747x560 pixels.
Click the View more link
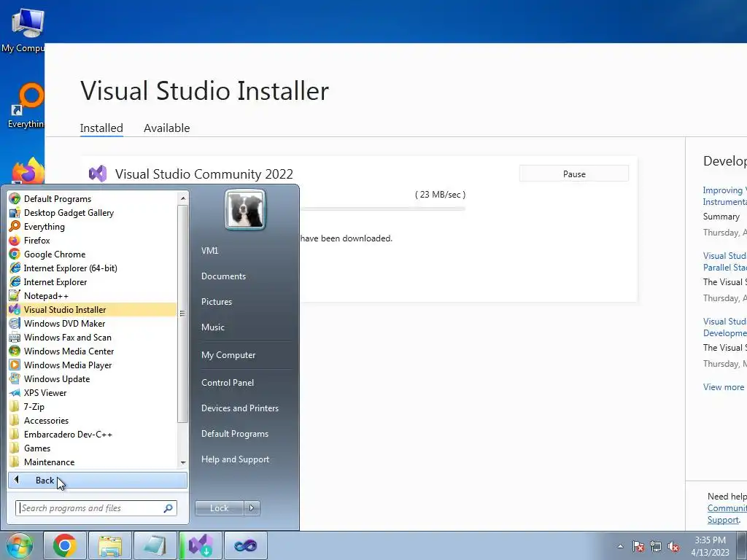[x=723, y=387]
